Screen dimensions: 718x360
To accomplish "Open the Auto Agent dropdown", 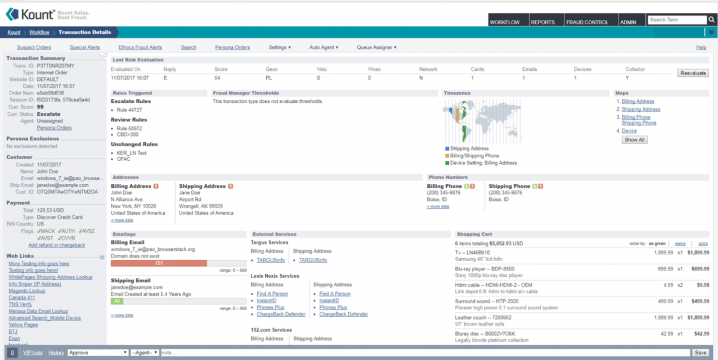I will pyautogui.click(x=324, y=47).
